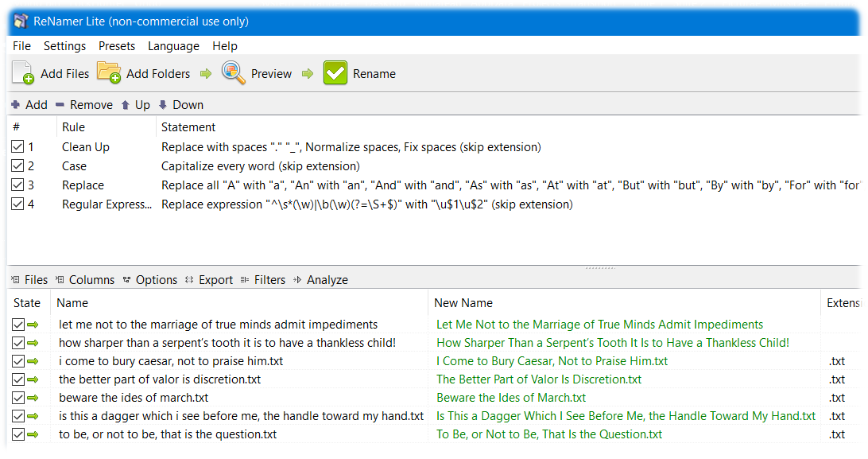Select the Regular Express... rule name
The image size is (868, 459).
(107, 204)
